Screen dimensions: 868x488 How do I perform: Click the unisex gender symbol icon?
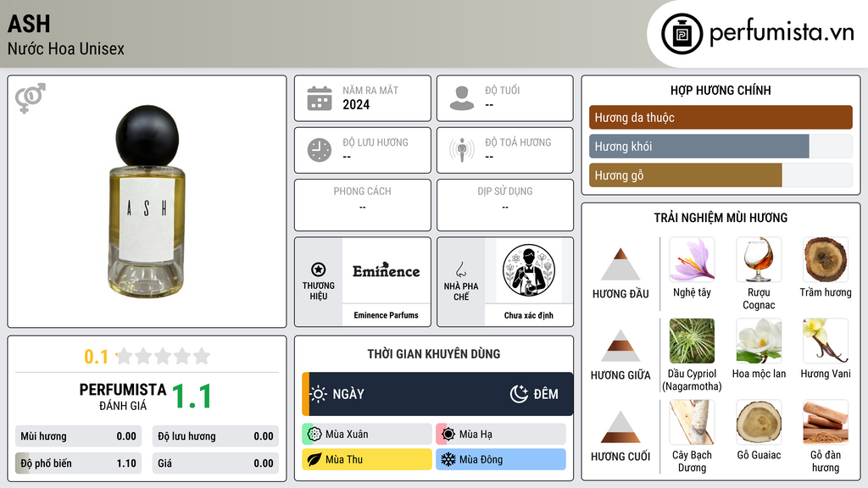coord(30,98)
